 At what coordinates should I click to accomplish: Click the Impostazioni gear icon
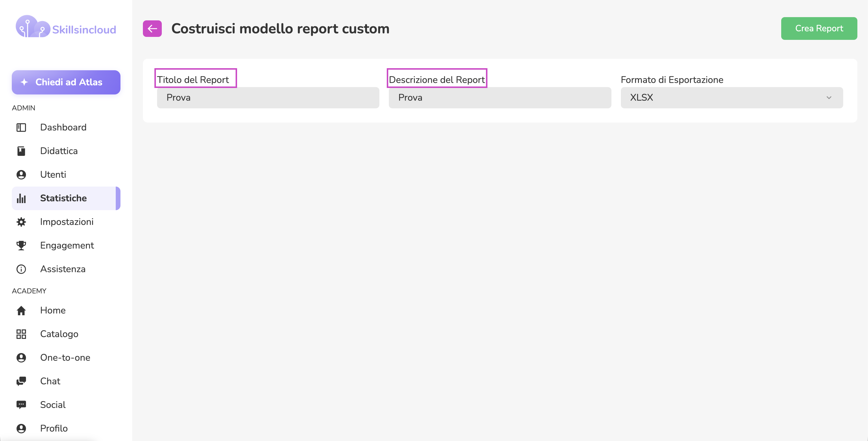[x=21, y=222]
